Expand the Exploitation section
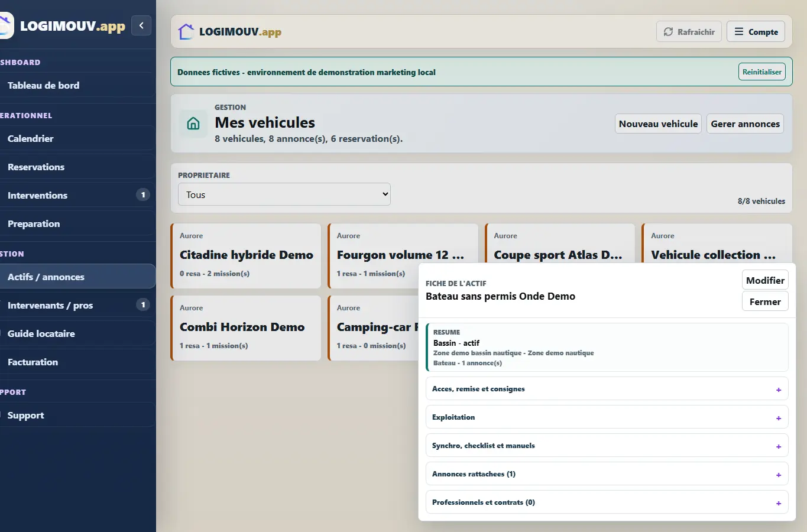 pos(607,417)
